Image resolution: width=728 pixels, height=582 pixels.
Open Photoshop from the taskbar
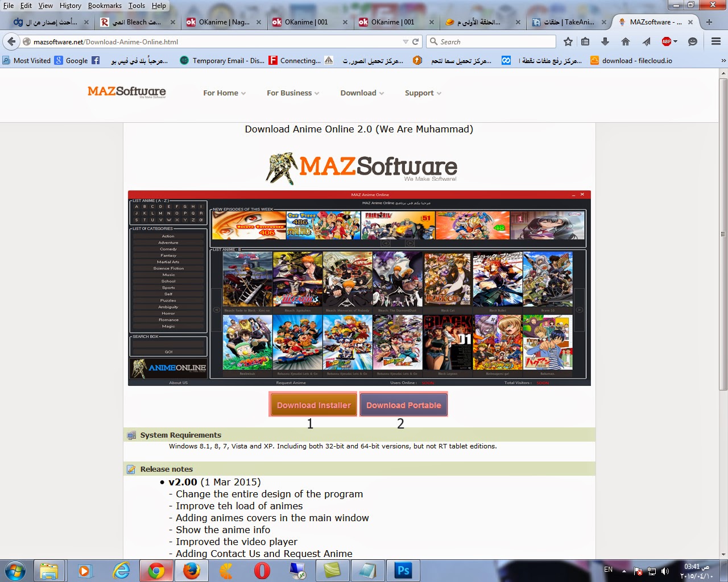pyautogui.click(x=403, y=571)
